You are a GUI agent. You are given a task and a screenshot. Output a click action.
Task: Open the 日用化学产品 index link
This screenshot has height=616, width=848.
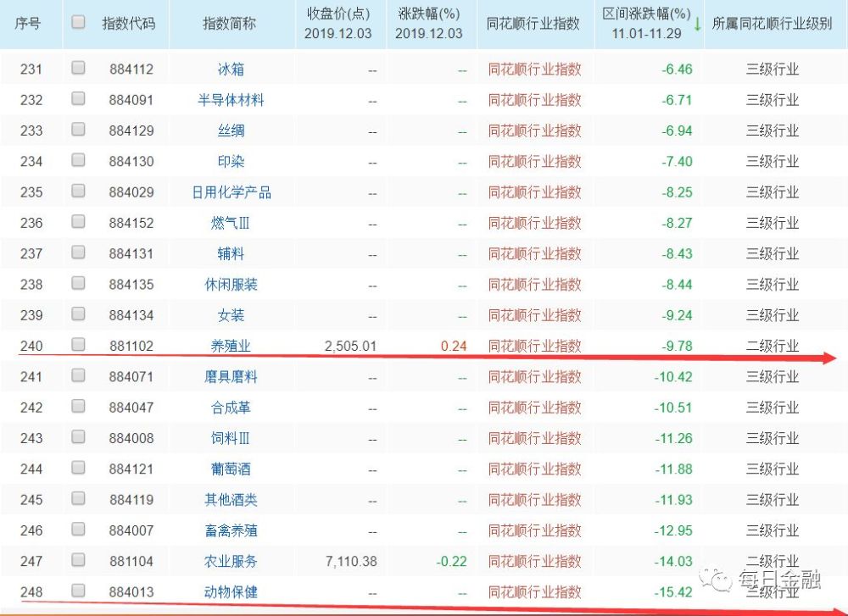(232, 192)
